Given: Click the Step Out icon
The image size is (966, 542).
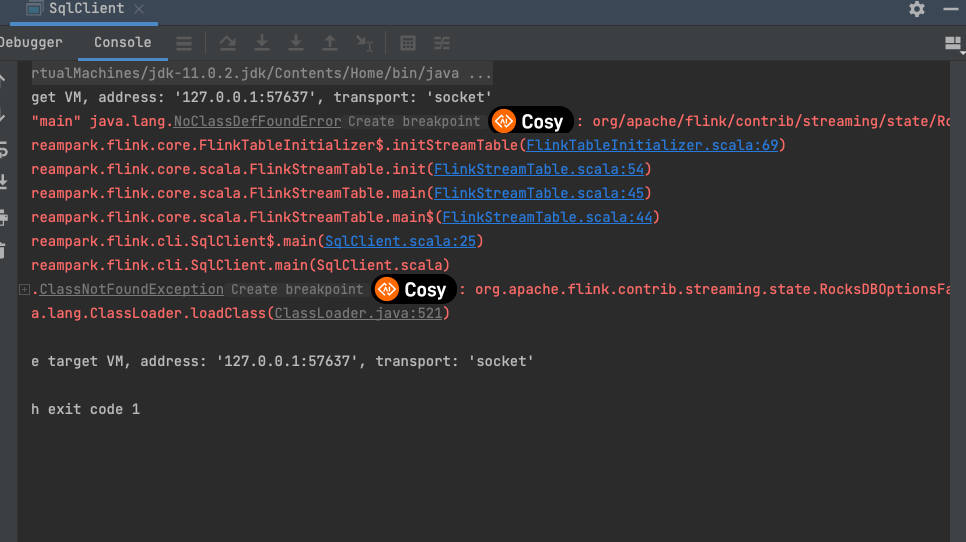Looking at the screenshot, I should pos(330,43).
